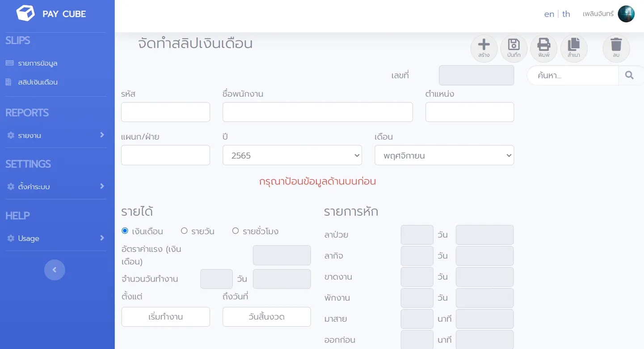Select the รายชั่วโมง radio option

tap(236, 231)
